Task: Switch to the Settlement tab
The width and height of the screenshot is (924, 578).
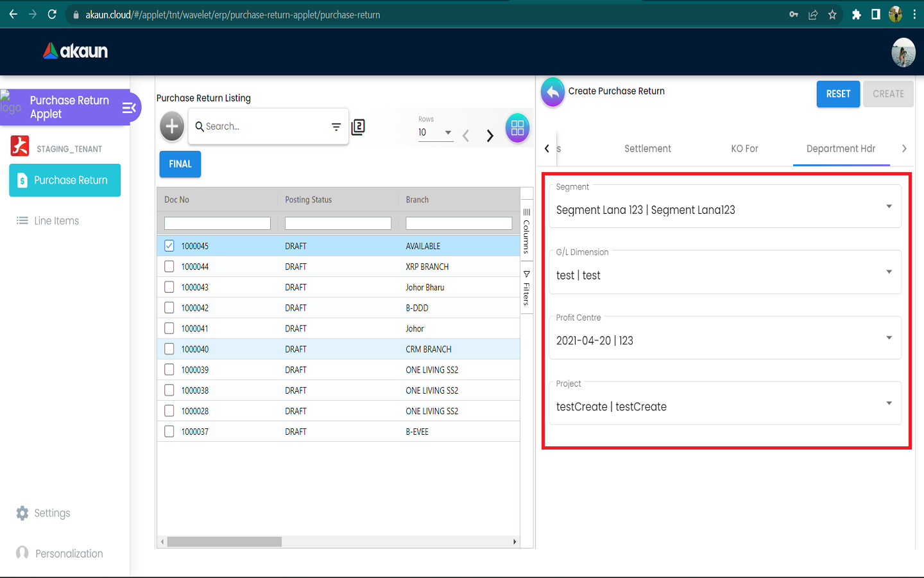Action: click(647, 149)
